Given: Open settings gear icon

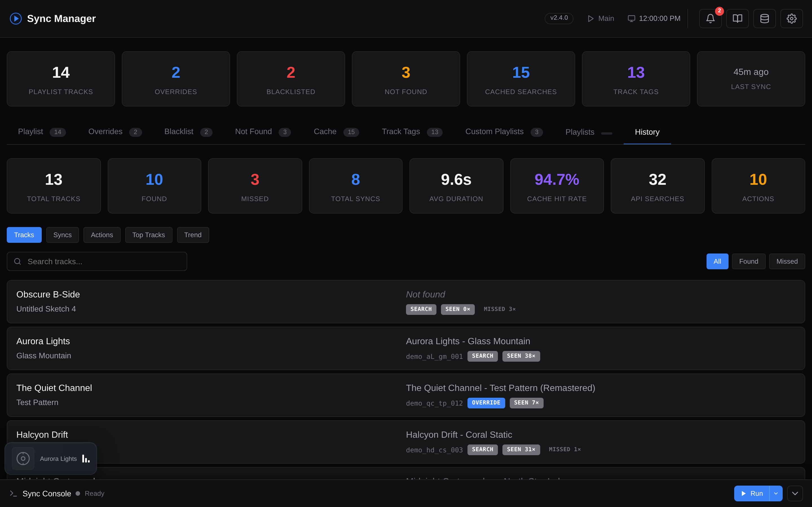Looking at the screenshot, I should point(791,18).
